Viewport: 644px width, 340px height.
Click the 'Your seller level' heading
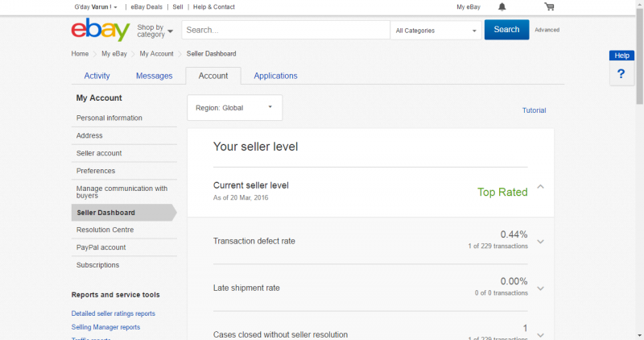[x=255, y=147]
